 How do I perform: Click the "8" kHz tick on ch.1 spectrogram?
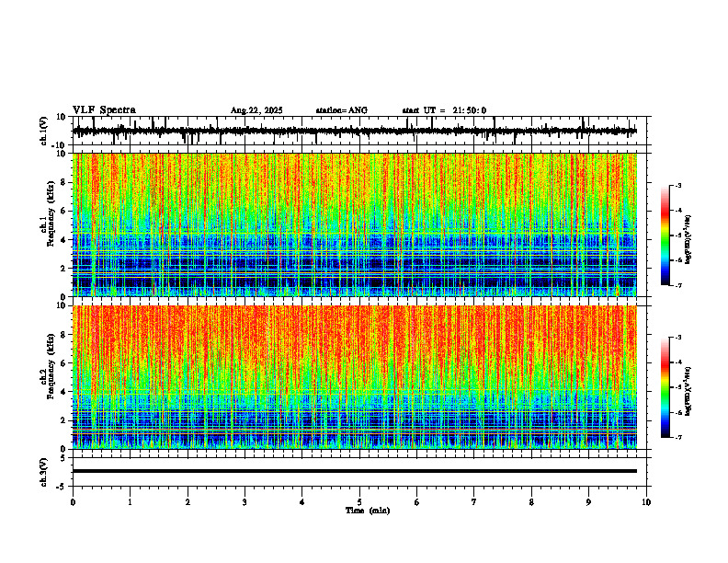[x=64, y=182]
